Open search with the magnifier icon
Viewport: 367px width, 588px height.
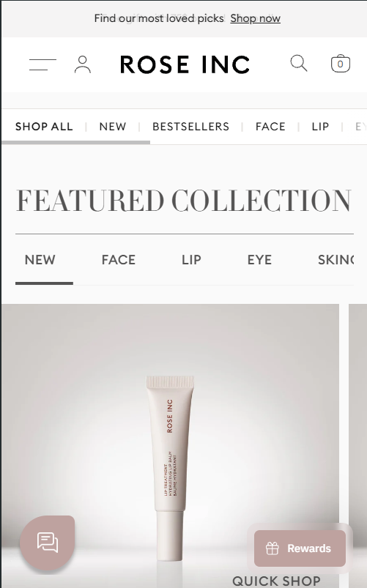(x=299, y=64)
